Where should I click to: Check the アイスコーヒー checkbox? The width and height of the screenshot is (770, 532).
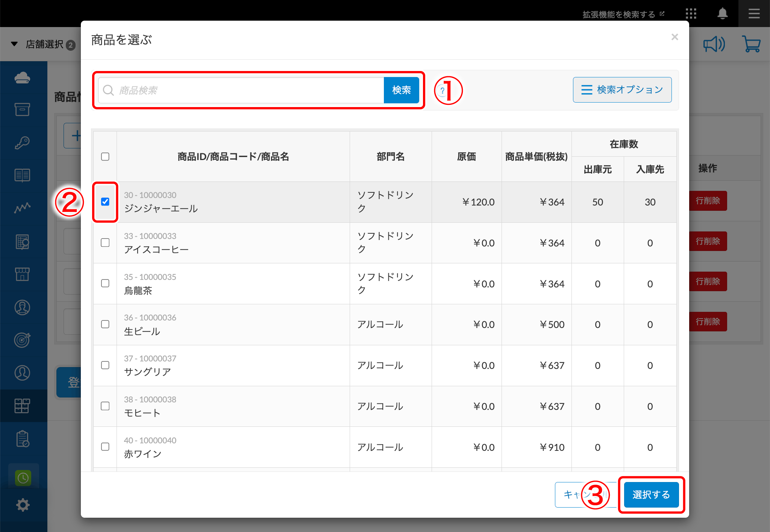click(105, 243)
